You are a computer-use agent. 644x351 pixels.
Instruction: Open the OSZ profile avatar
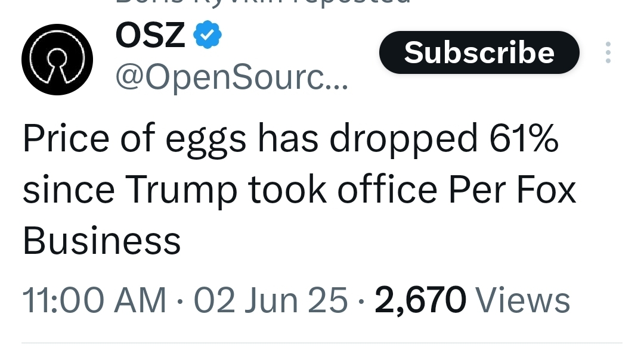click(x=57, y=60)
